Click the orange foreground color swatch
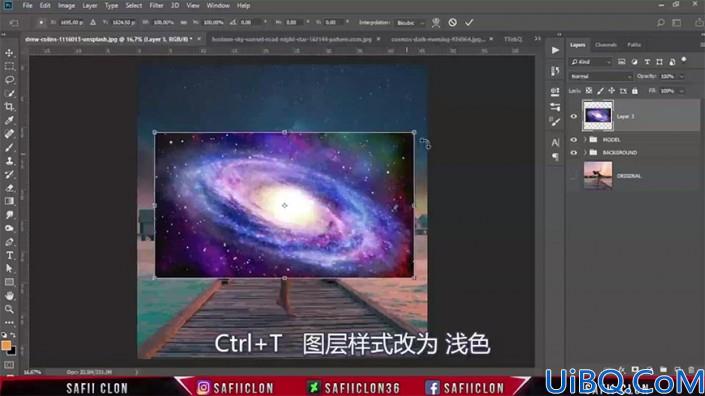The image size is (705, 396). coord(6,345)
